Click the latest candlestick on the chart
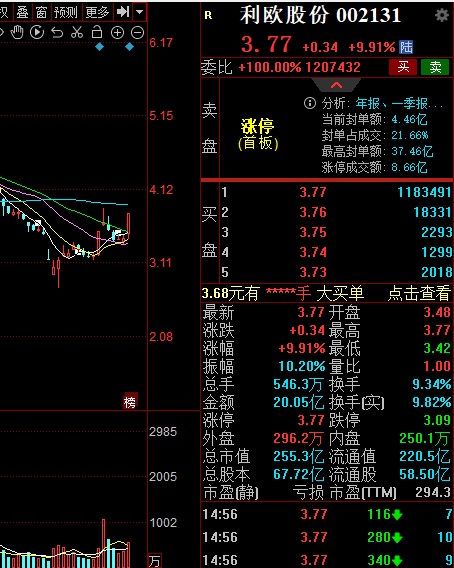454x568 pixels. 128,226
